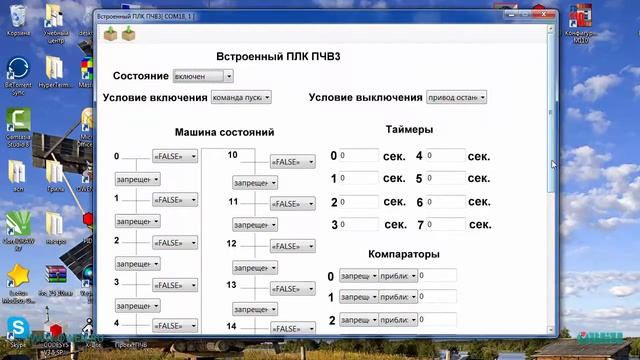Click the timer 4 seconds input field
Screen dimensions: 640x360
click(445, 156)
